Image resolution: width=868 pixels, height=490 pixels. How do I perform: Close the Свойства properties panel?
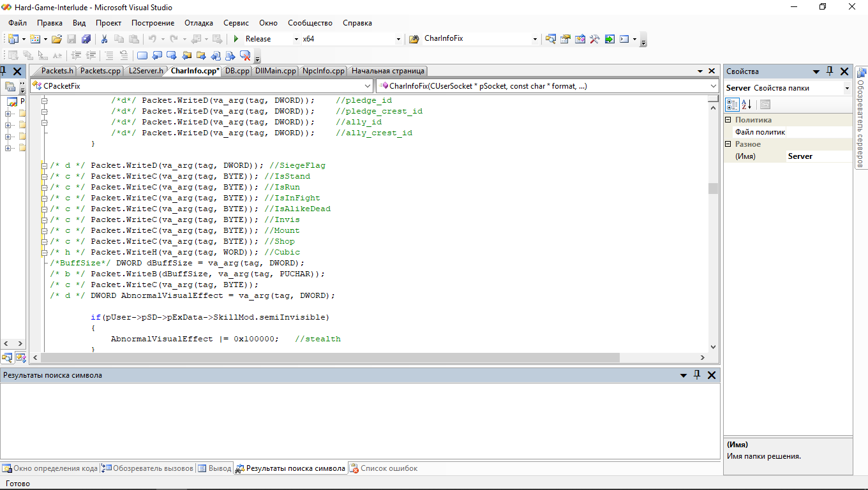point(844,71)
